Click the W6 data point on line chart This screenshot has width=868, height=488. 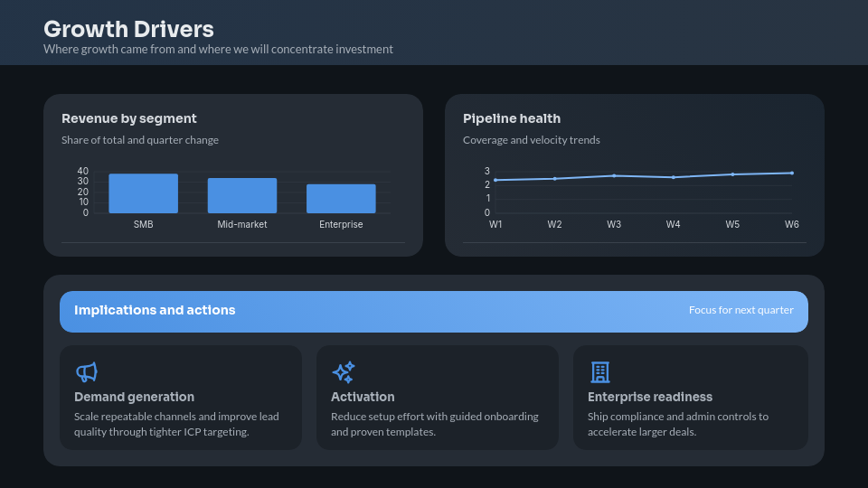792,173
